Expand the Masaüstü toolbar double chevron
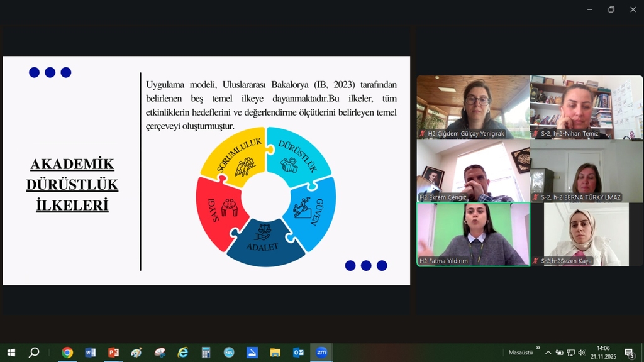 click(x=538, y=348)
